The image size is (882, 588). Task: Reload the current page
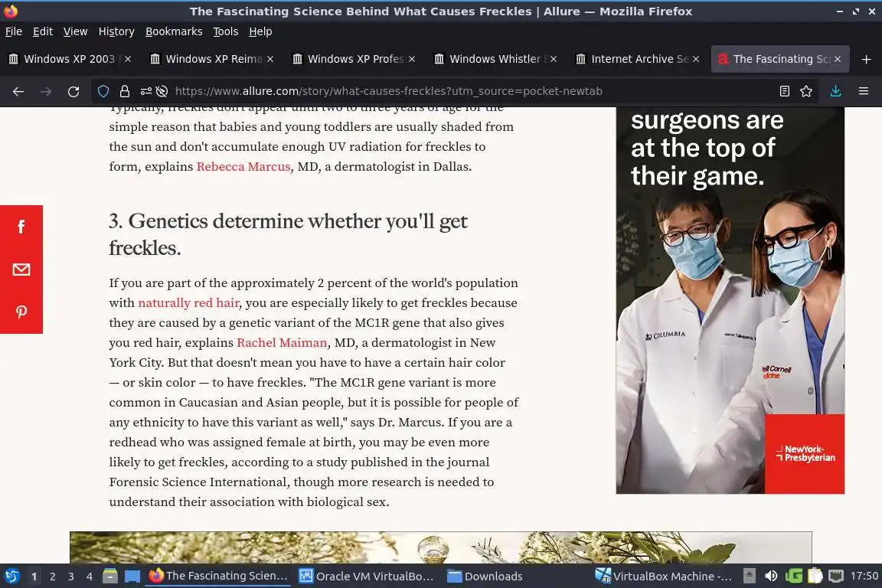[x=73, y=91]
